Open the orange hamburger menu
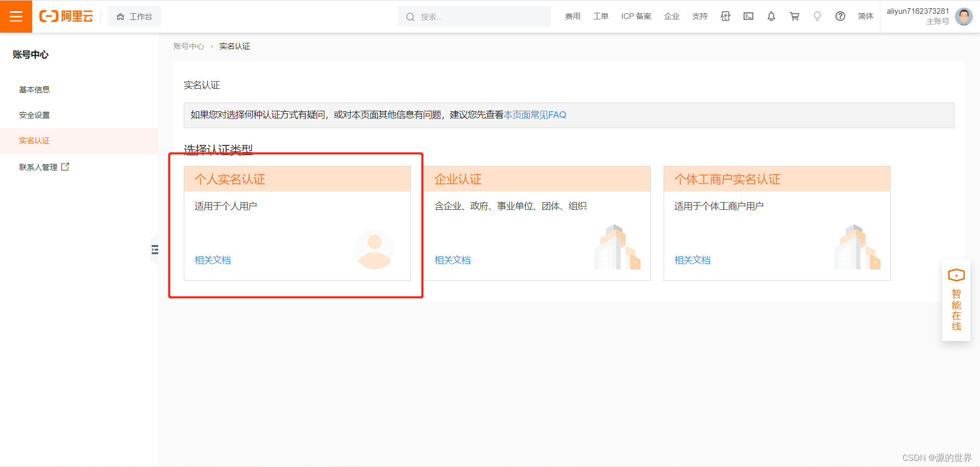The image size is (980, 467). coord(16,16)
